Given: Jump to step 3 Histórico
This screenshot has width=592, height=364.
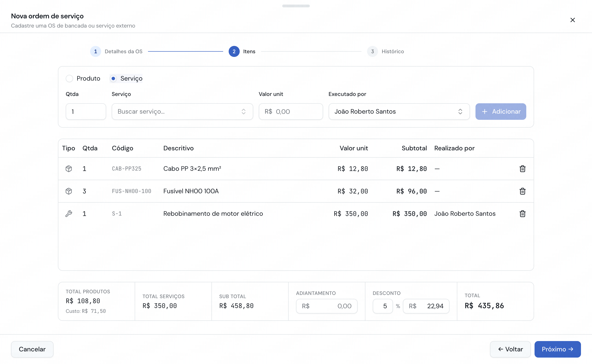Looking at the screenshot, I should pos(385,51).
